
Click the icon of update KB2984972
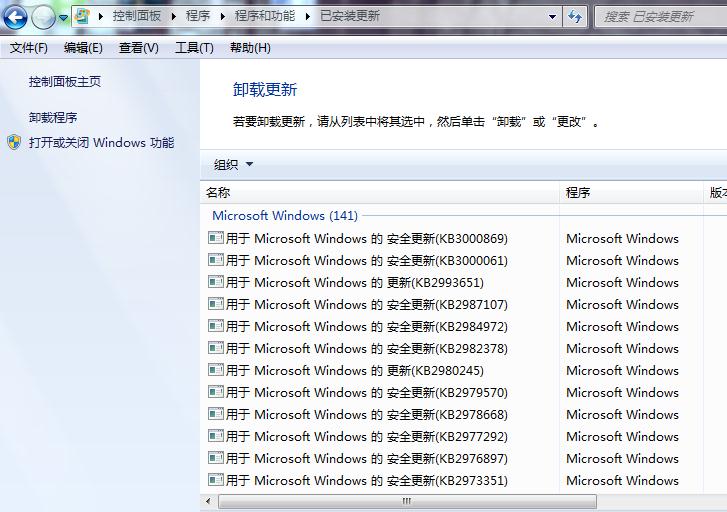tap(216, 326)
